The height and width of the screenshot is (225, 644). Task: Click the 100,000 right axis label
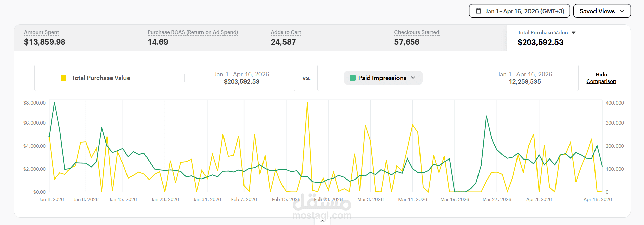pos(614,169)
